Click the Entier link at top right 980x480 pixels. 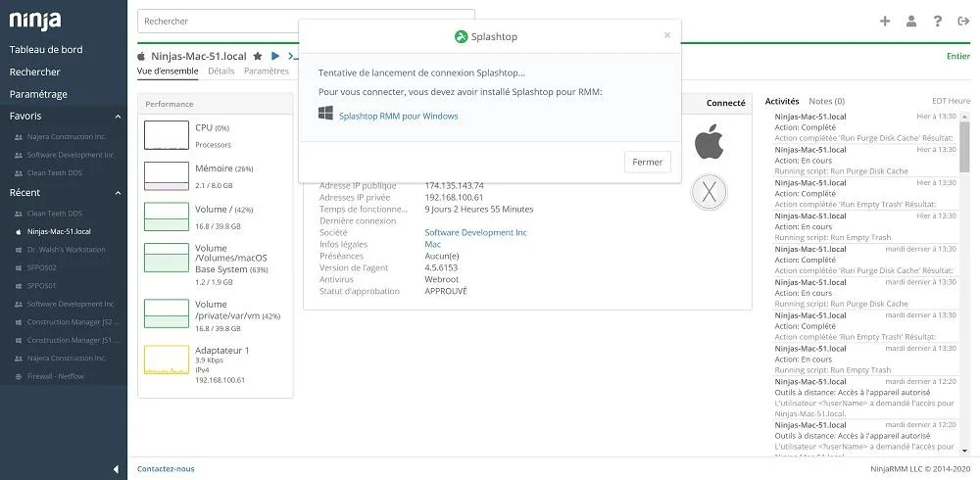(958, 56)
